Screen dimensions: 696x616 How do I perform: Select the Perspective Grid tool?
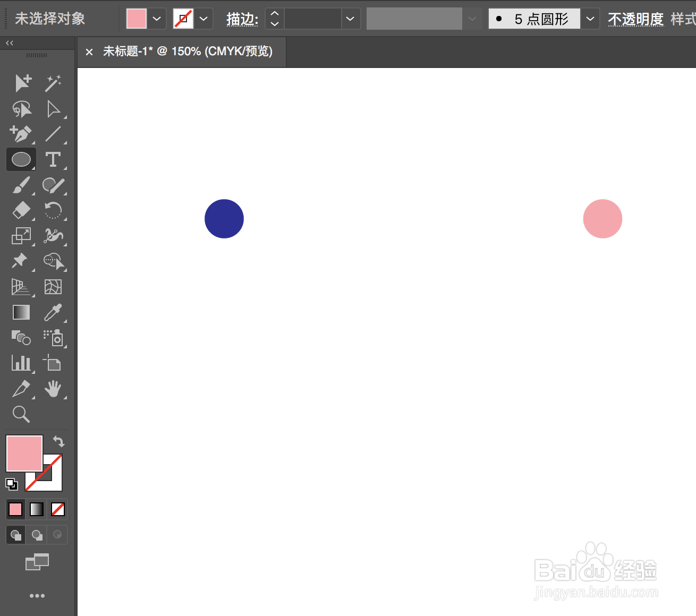(x=21, y=287)
